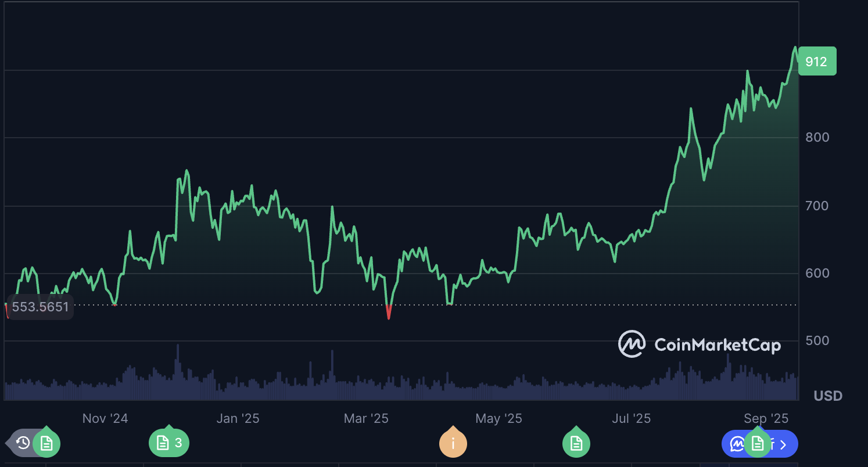
Task: Select the Nov '24 date label
Action: pyautogui.click(x=105, y=418)
